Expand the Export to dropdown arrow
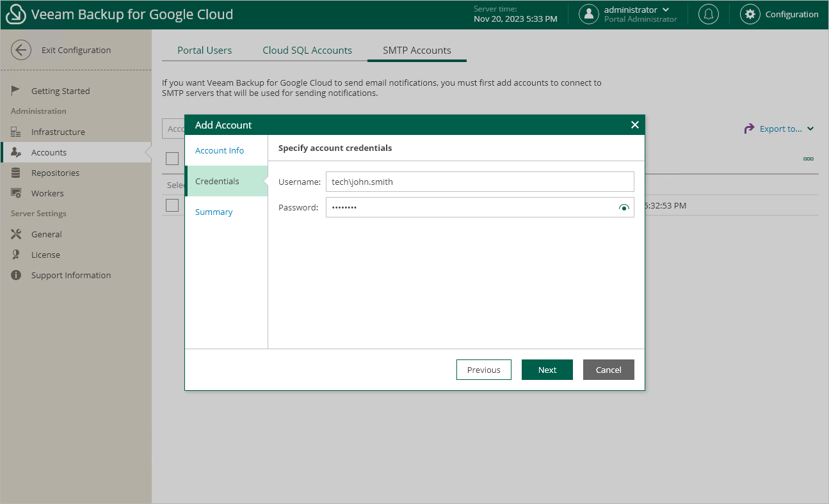The height and width of the screenshot is (504, 829). point(810,129)
